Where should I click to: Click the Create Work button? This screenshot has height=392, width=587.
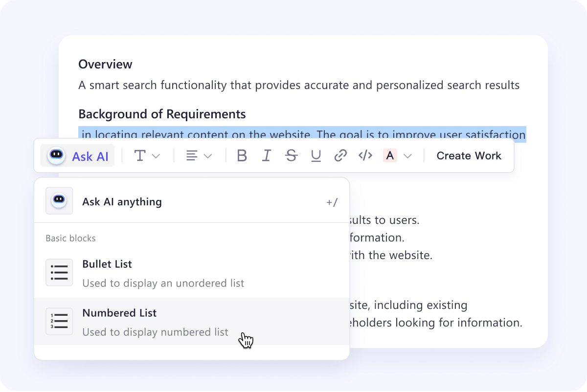coord(468,155)
